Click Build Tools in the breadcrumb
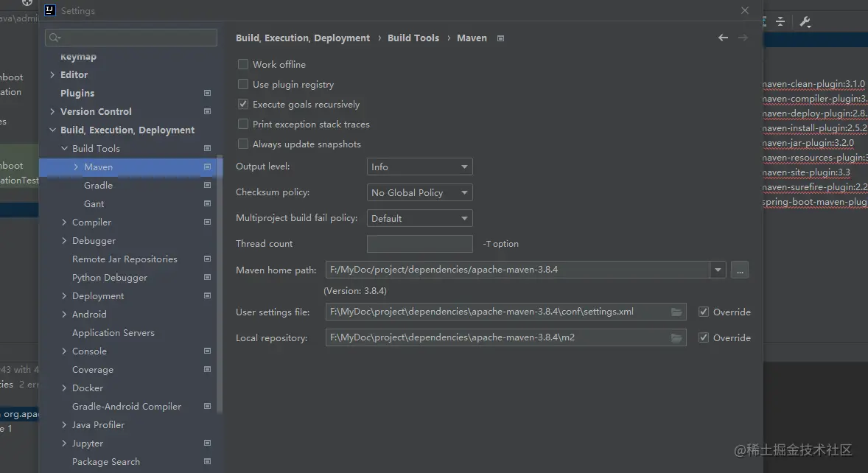868x473 pixels. (x=413, y=38)
